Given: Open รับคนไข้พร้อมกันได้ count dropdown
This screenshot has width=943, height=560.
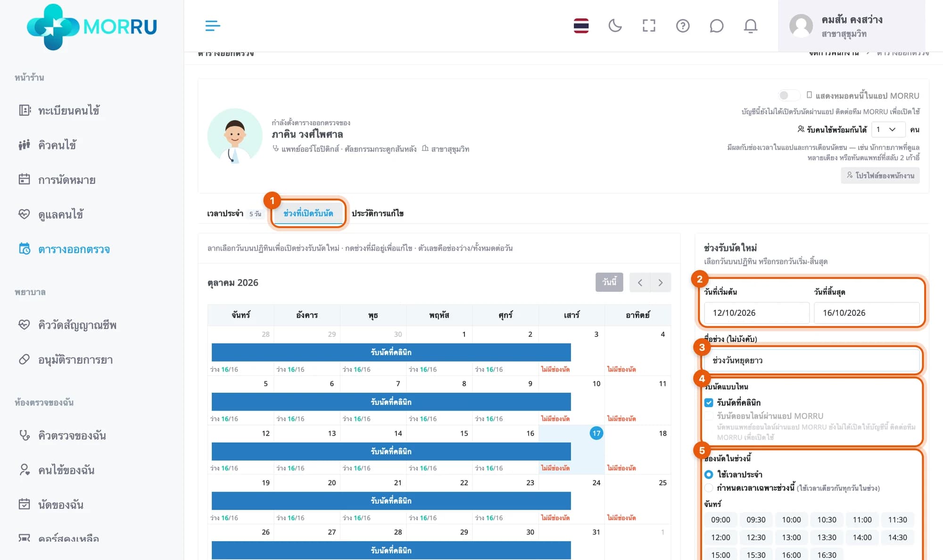Looking at the screenshot, I should (888, 129).
